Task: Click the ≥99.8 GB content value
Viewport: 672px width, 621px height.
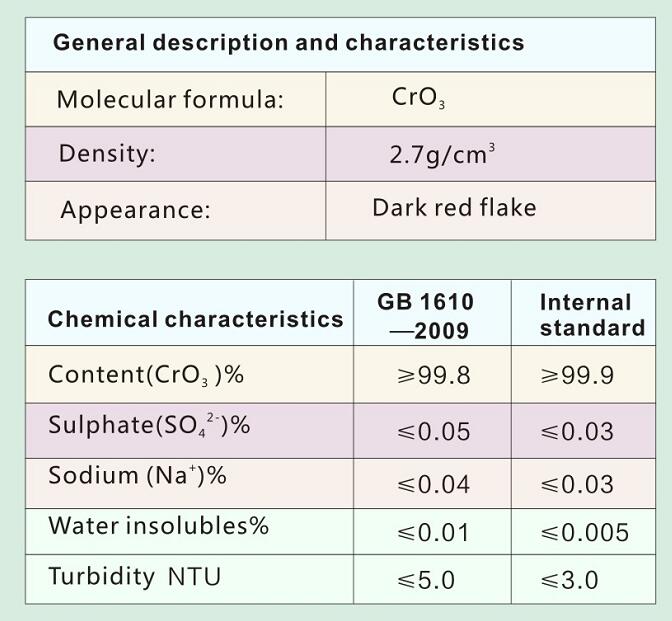Action: coord(433,376)
